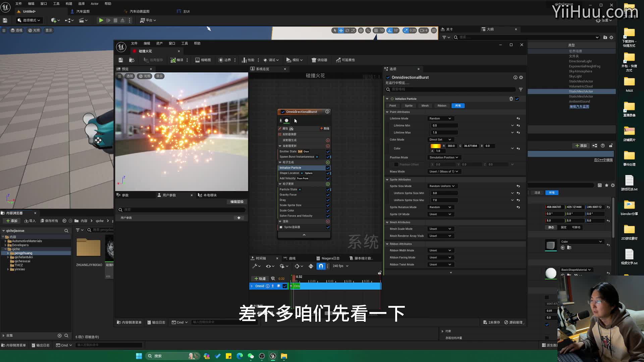This screenshot has height=362, width=644.
Task: Open the 240 fps frame rate dropdown
Action: (340, 266)
